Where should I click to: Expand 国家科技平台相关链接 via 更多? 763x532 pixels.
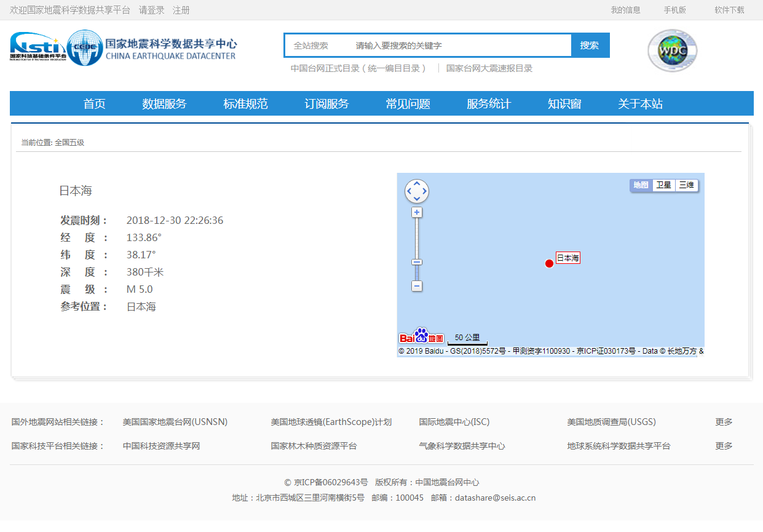pos(724,446)
